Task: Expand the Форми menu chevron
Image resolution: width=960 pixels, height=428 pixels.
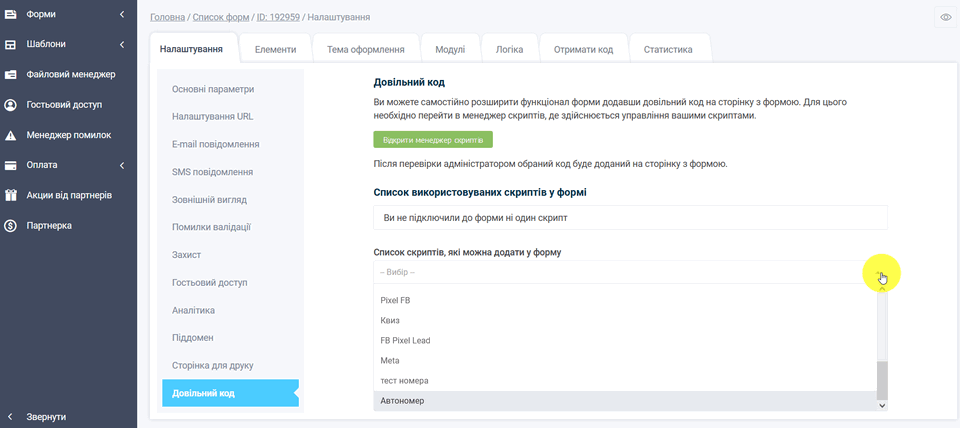Action: pyautogui.click(x=122, y=13)
